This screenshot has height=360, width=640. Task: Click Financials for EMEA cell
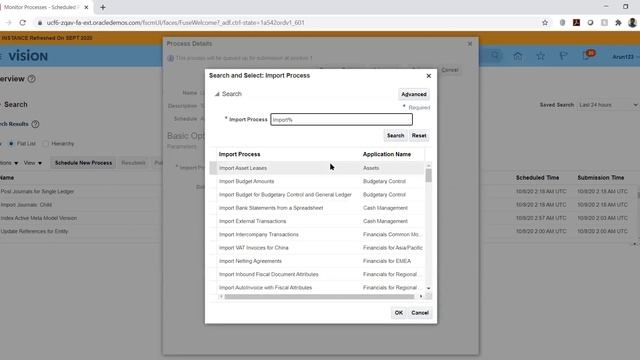tap(387, 261)
